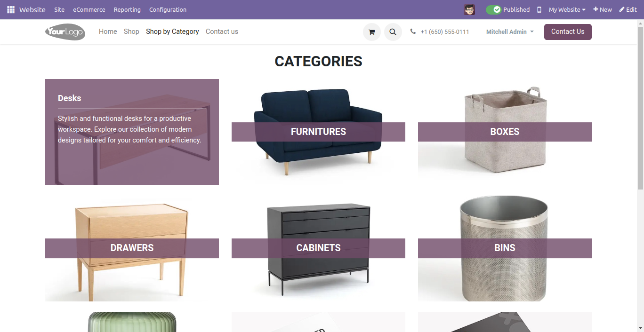The image size is (644, 332).
Task: Open the apps grid menu icon
Action: [x=11, y=9]
